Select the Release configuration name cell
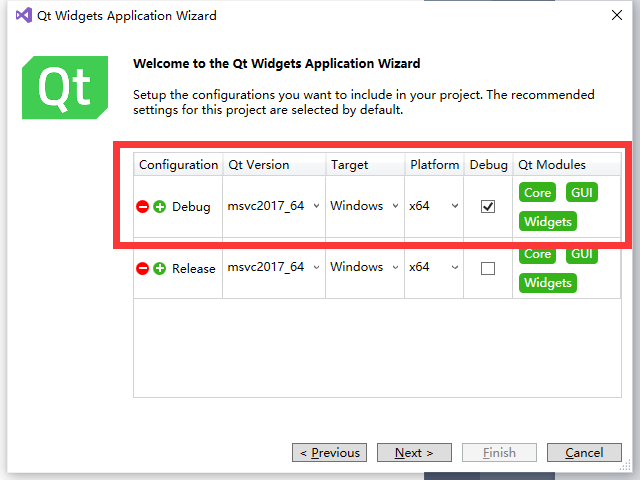This screenshot has height=480, width=640. point(193,269)
